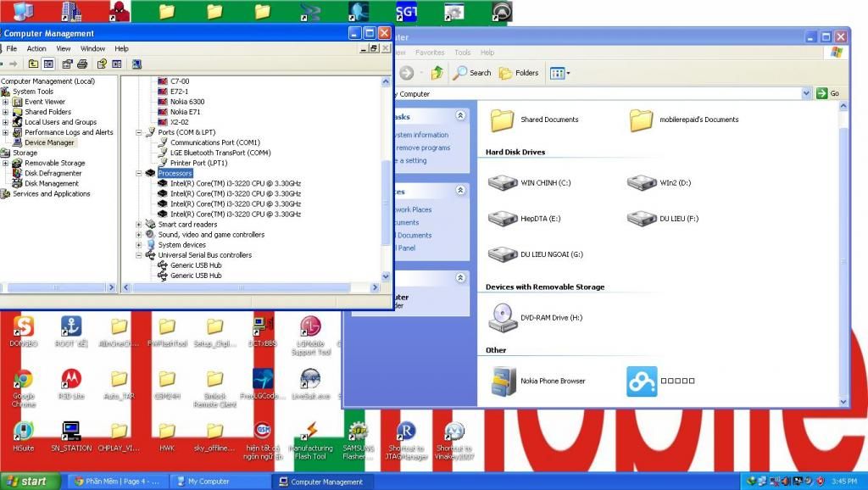Image resolution: width=868 pixels, height=490 pixels.
Task: Expand the Shared Folders node
Action: 6,112
